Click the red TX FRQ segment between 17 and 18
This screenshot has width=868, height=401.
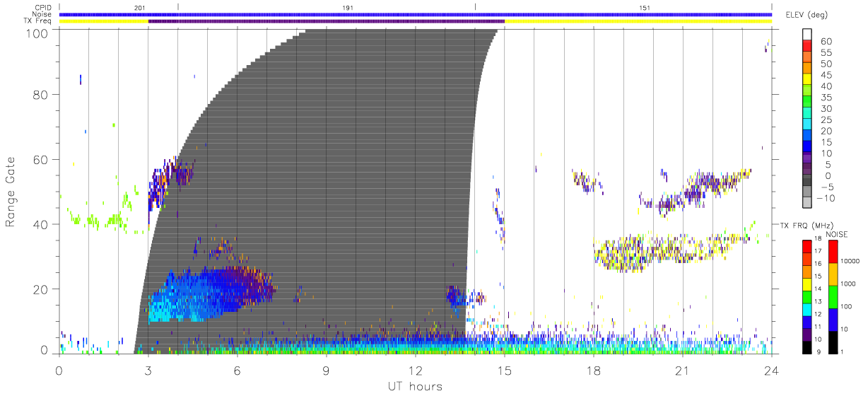(807, 245)
